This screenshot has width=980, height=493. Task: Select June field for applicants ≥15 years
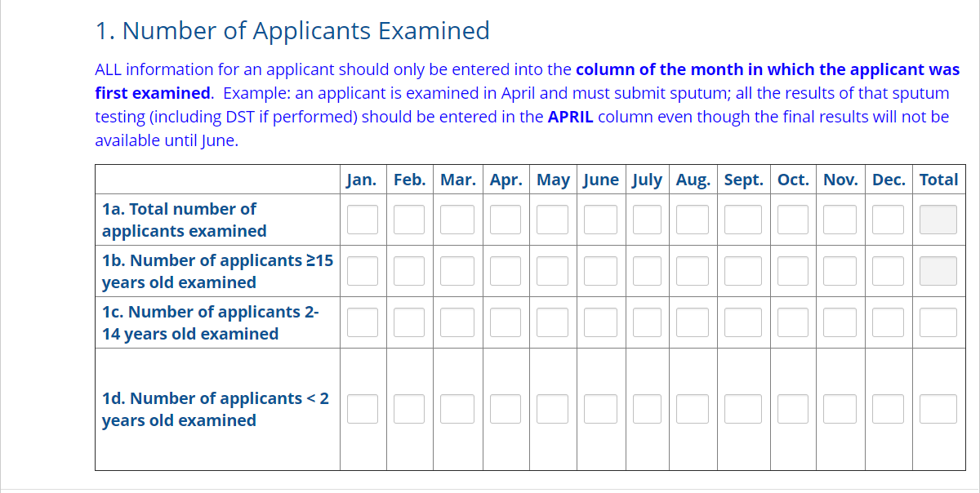(x=601, y=271)
